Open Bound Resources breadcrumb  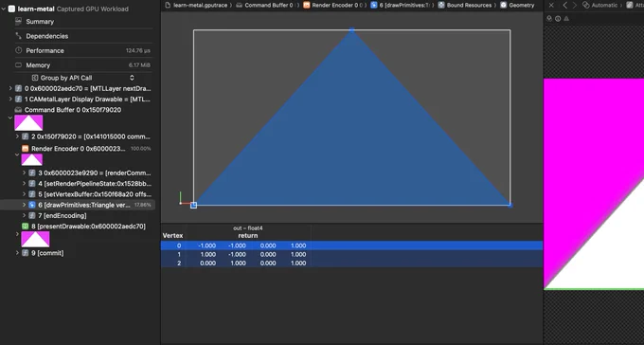tap(464, 5)
